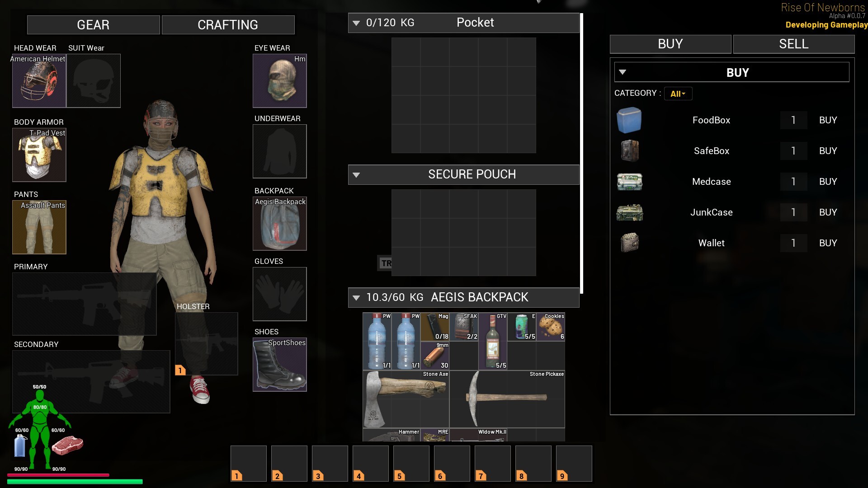Click the Stone Pickaxe item
The width and height of the screenshot is (868, 488).
507,399
